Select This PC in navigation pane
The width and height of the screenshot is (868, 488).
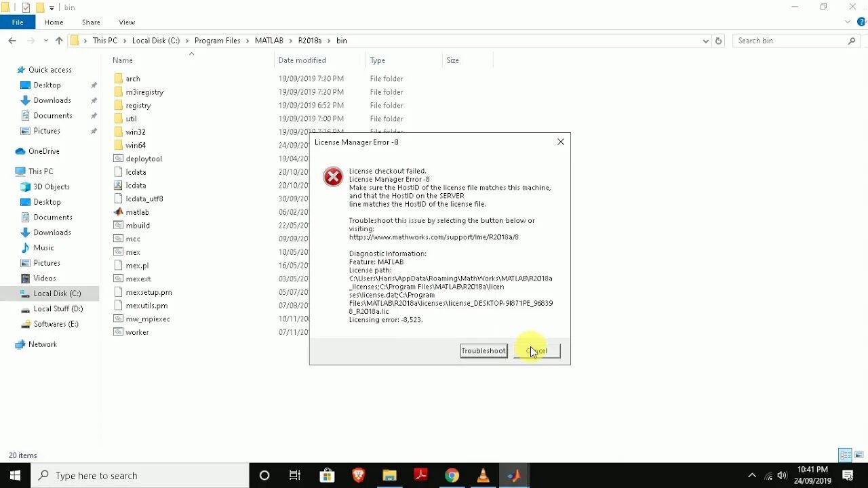(41, 171)
